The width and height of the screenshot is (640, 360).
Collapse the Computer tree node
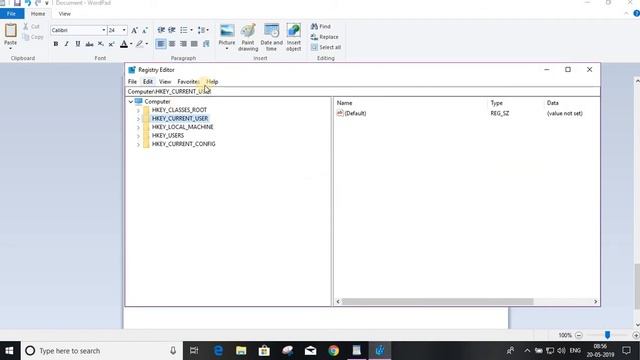(x=131, y=102)
